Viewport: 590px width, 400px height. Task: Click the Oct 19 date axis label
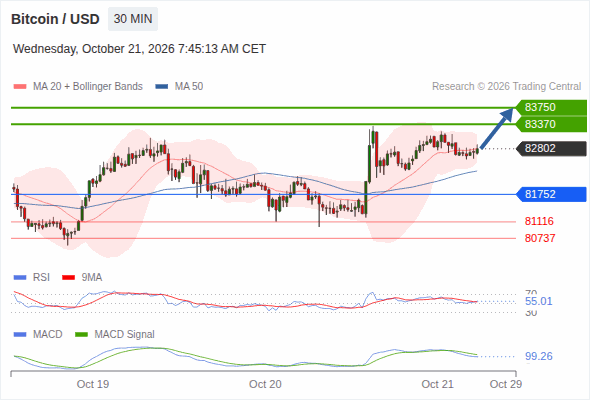click(93, 385)
